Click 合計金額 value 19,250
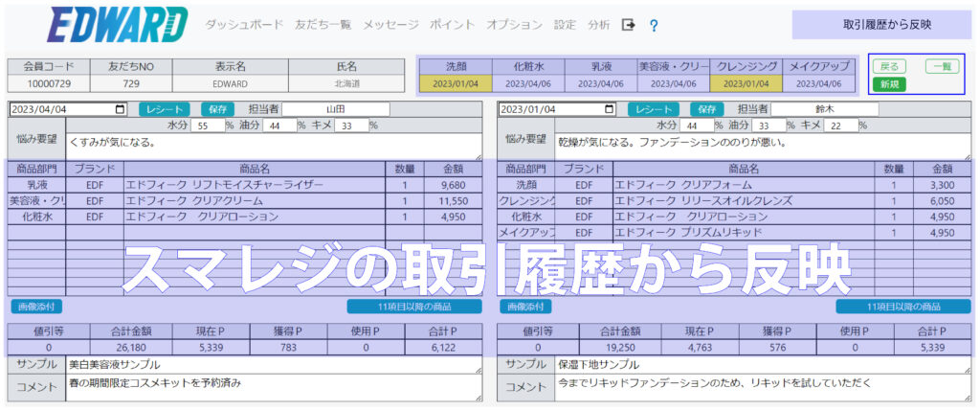This screenshot has height=411, width=980. click(620, 347)
